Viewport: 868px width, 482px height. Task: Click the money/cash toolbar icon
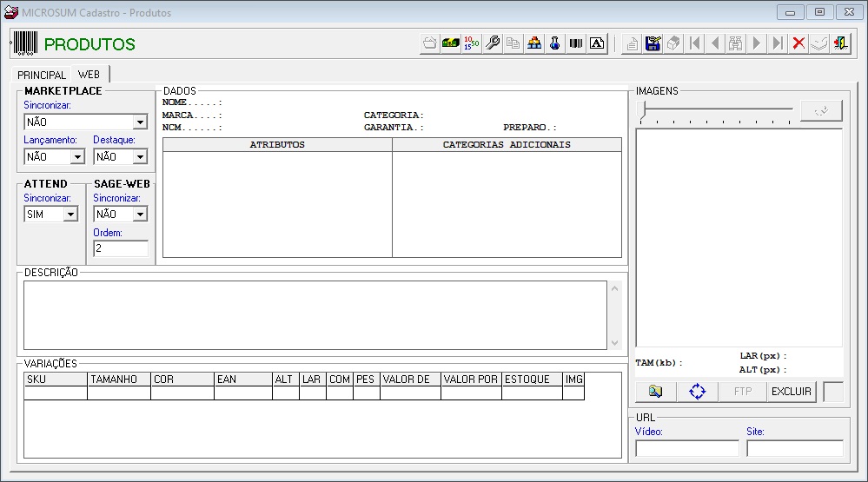pyautogui.click(x=451, y=43)
